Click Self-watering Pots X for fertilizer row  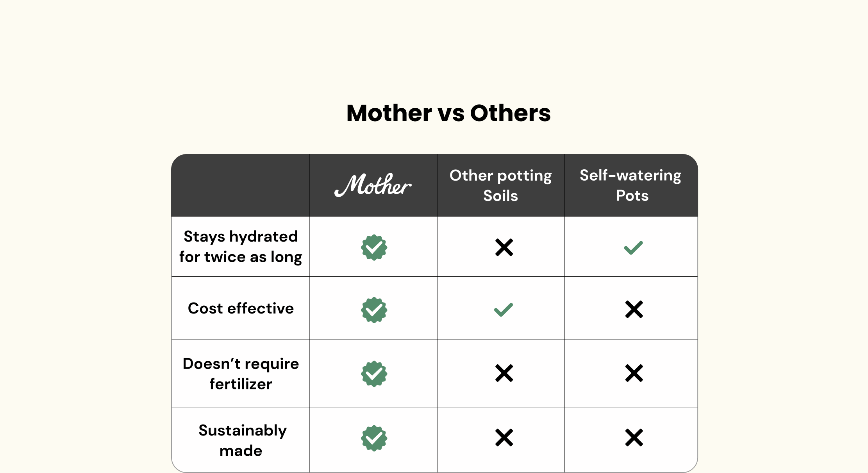[634, 373]
